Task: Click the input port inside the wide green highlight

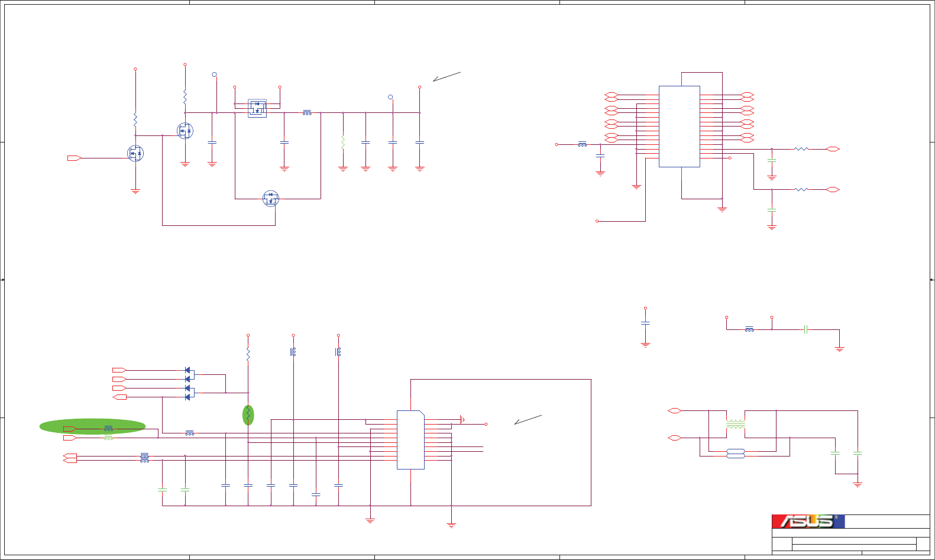Action: coord(70,429)
